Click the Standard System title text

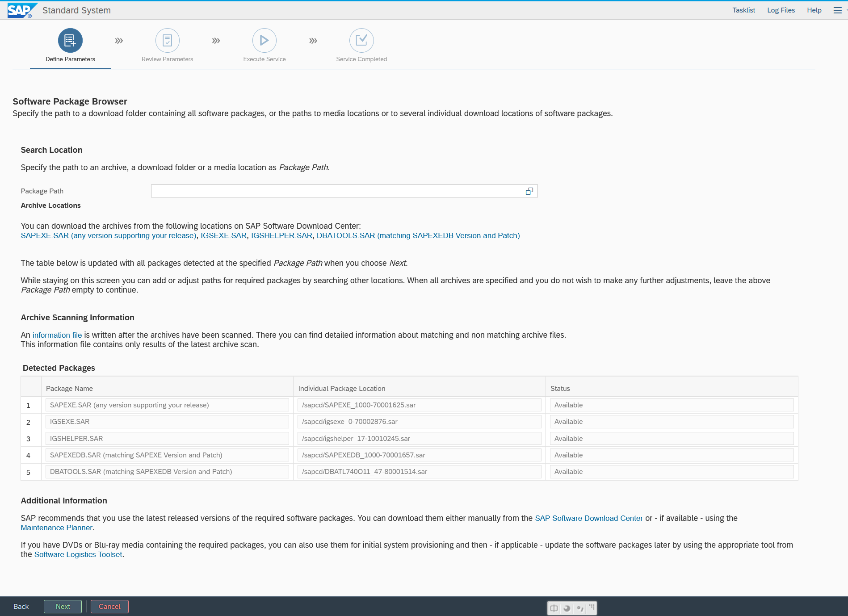pyautogui.click(x=76, y=10)
